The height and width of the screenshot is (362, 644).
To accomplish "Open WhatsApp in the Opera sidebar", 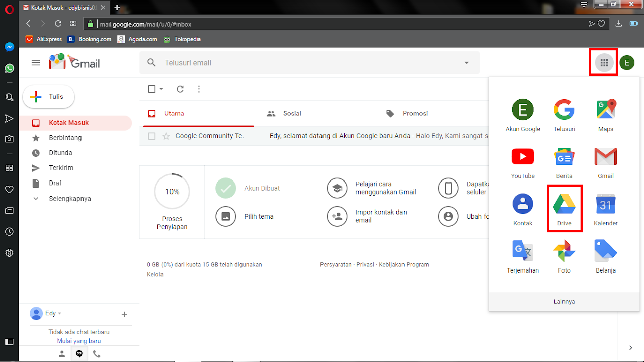I will click(9, 68).
